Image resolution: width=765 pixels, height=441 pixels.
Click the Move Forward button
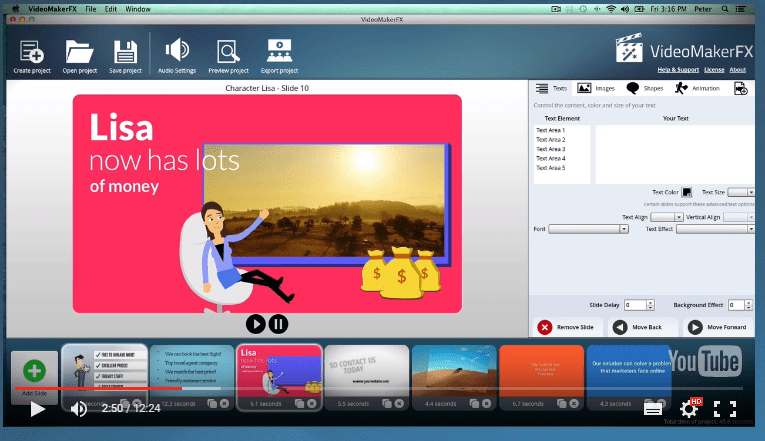[720, 327]
